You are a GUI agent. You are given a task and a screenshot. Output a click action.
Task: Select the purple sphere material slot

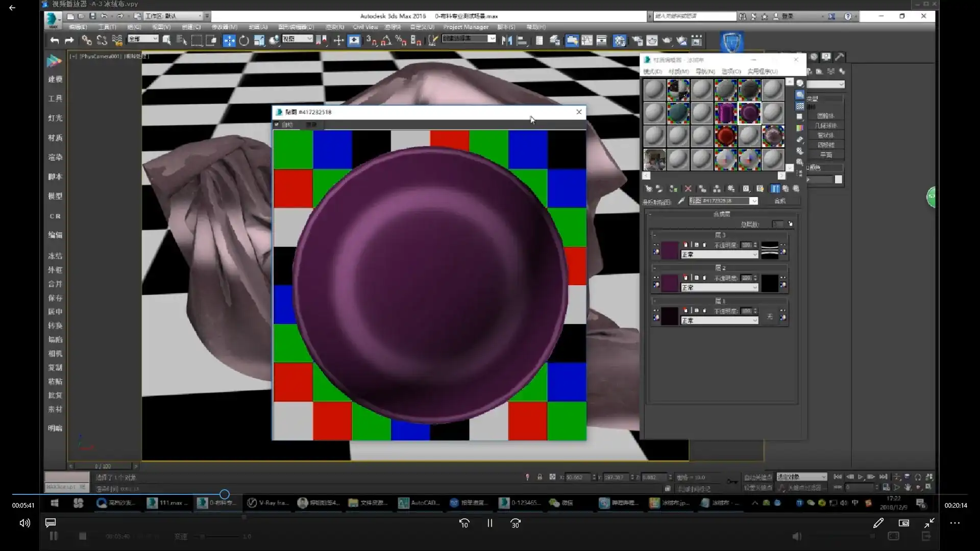749,113
